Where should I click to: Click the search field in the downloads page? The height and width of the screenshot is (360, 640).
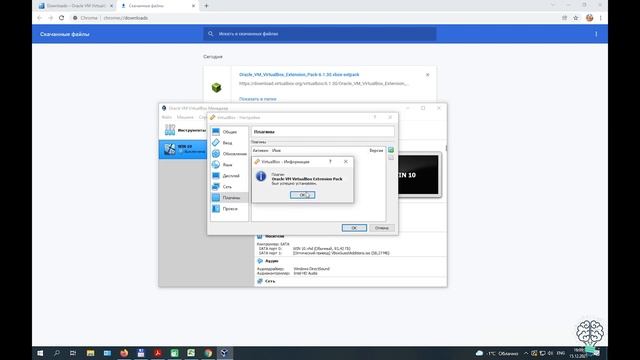tap(320, 34)
